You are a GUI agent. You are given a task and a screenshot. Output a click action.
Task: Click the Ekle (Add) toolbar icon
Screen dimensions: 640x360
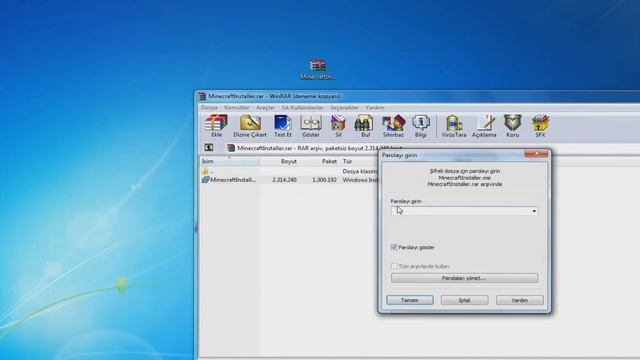(x=216, y=126)
